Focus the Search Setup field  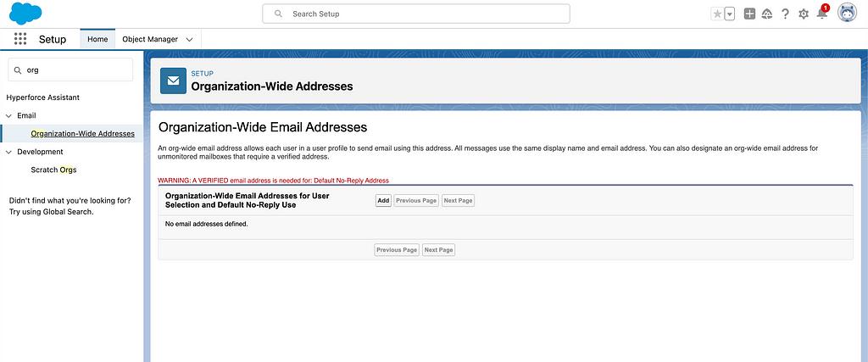[416, 14]
